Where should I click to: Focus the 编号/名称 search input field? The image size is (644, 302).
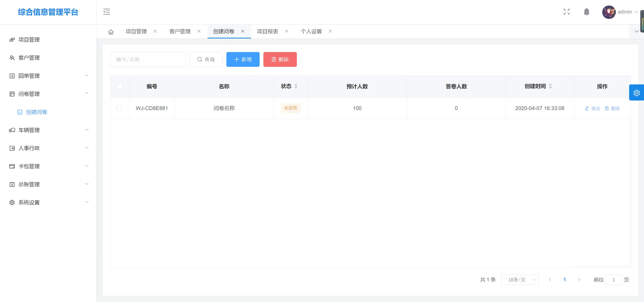[x=148, y=60]
